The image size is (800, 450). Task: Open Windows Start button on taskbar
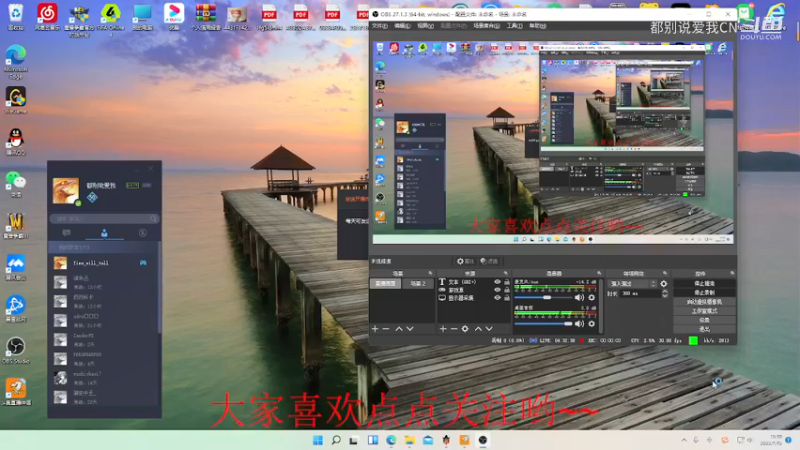click(x=317, y=440)
